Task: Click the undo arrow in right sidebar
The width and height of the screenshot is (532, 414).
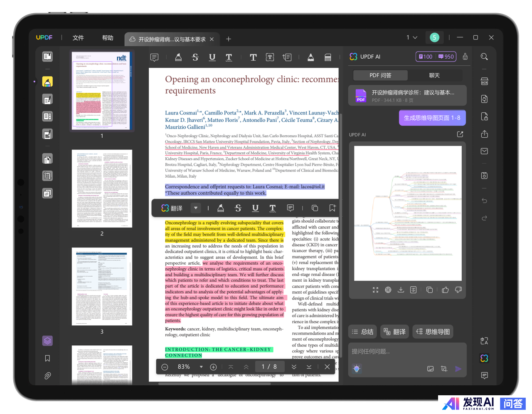Action: (x=484, y=201)
